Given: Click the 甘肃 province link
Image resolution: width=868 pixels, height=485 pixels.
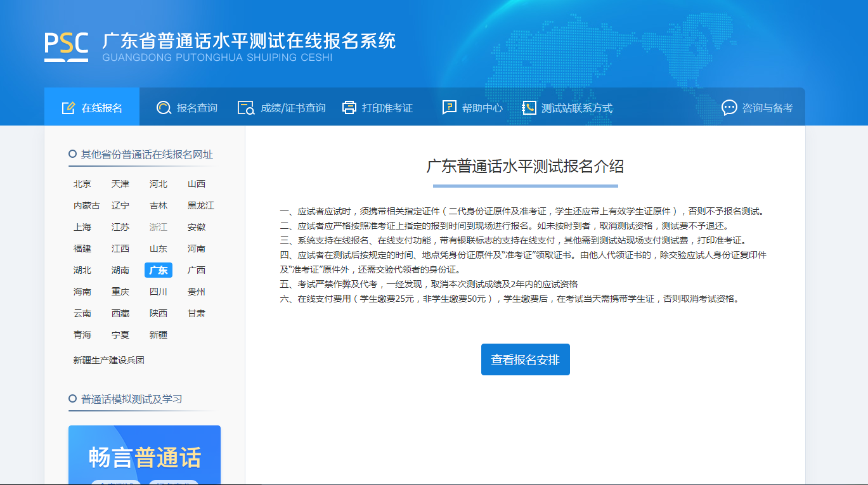Looking at the screenshot, I should coord(197,313).
